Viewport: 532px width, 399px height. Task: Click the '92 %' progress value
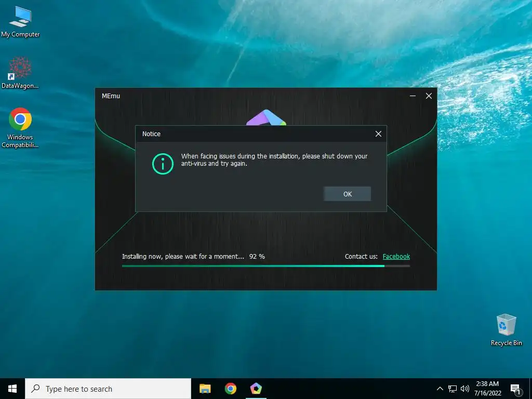click(x=257, y=257)
